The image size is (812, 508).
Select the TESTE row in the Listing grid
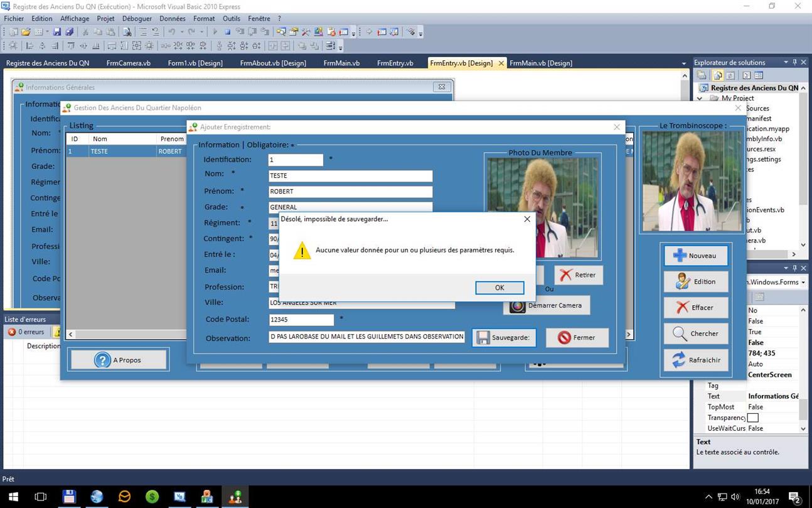[x=127, y=151]
